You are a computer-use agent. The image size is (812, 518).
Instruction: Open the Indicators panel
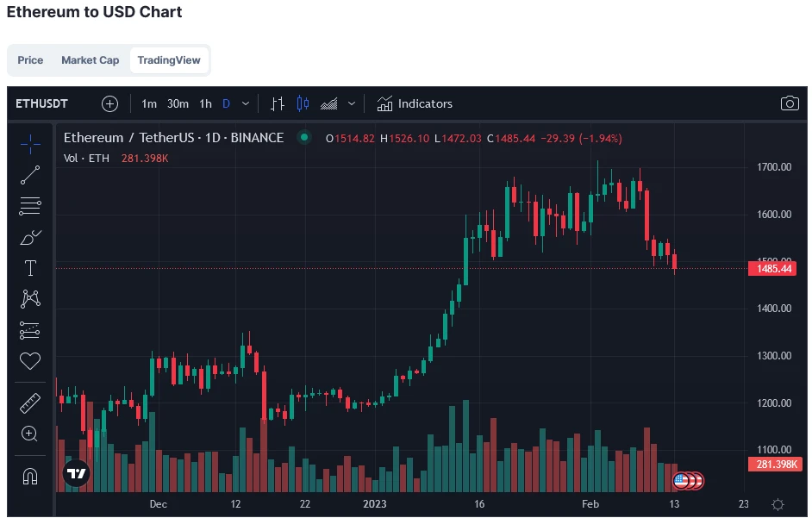pyautogui.click(x=415, y=103)
